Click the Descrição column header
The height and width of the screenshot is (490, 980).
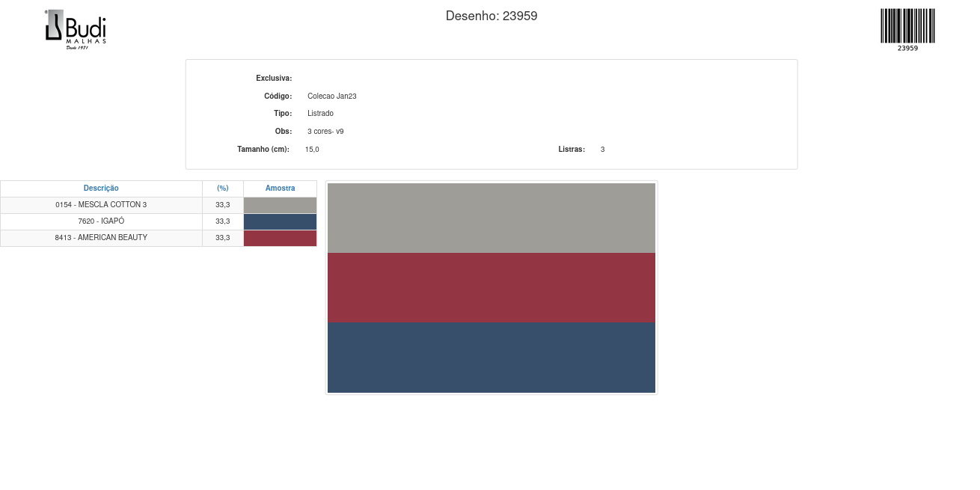pos(101,189)
